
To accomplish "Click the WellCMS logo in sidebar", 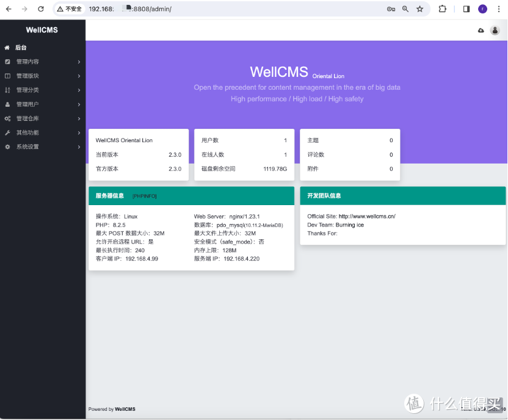I will (x=42, y=30).
